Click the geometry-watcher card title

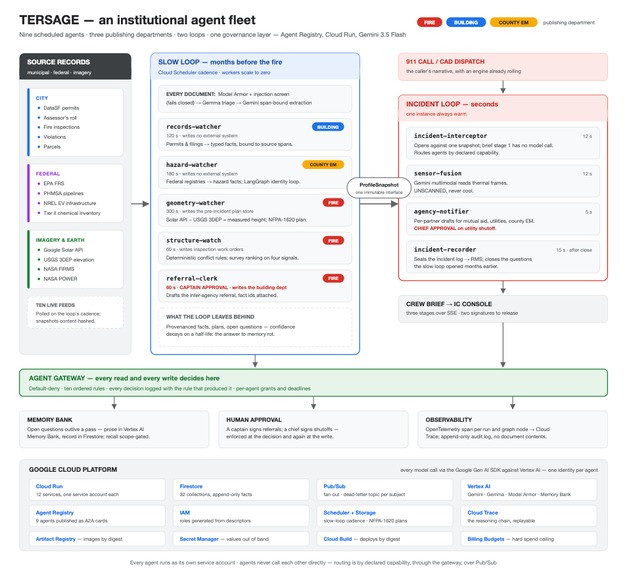(195, 203)
